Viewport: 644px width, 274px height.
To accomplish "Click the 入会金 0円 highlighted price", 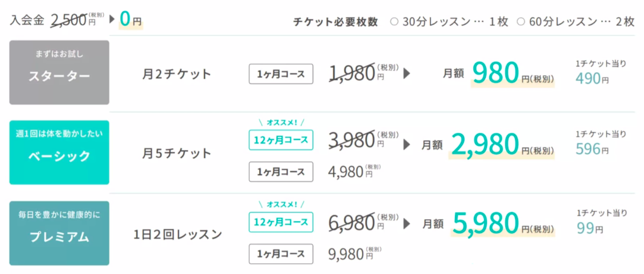I will 131,19.
